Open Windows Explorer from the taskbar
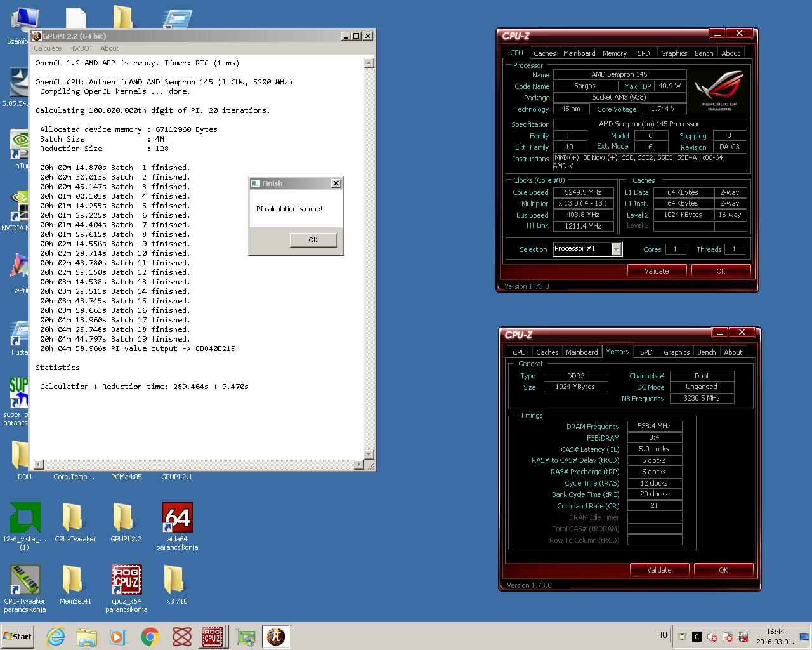 87,637
